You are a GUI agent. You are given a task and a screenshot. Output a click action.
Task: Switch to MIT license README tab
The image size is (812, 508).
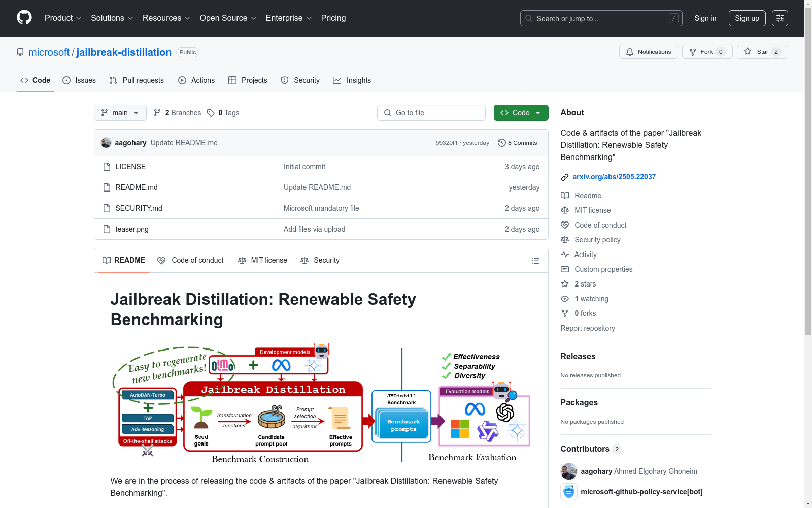[x=263, y=260]
